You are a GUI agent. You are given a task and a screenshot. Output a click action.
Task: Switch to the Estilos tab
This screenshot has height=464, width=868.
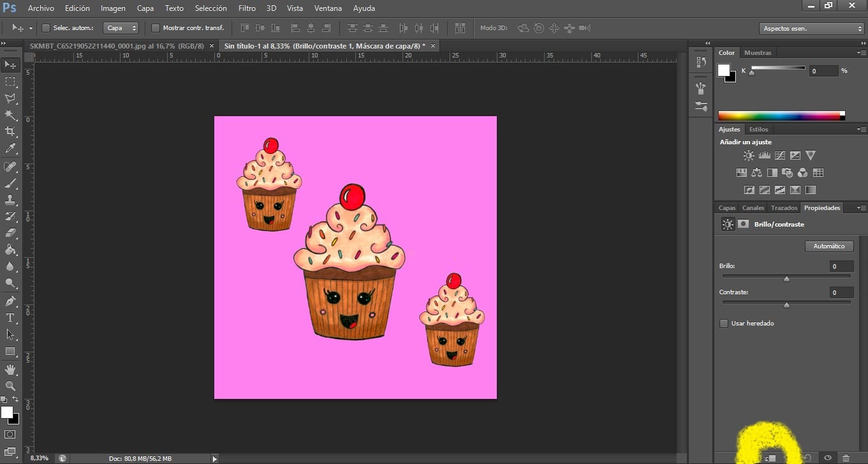click(x=759, y=130)
